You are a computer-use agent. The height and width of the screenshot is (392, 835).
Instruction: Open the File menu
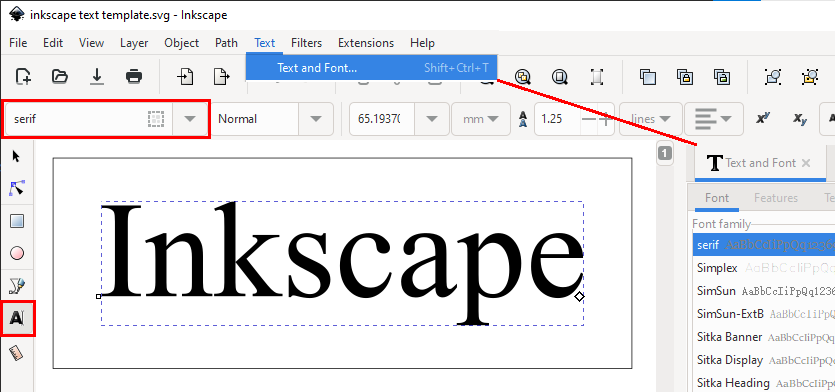coord(18,43)
